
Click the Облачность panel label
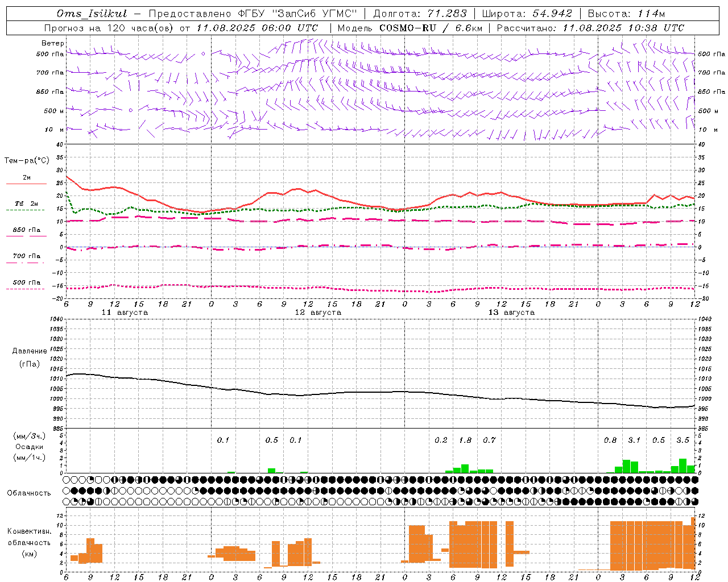coord(29,493)
